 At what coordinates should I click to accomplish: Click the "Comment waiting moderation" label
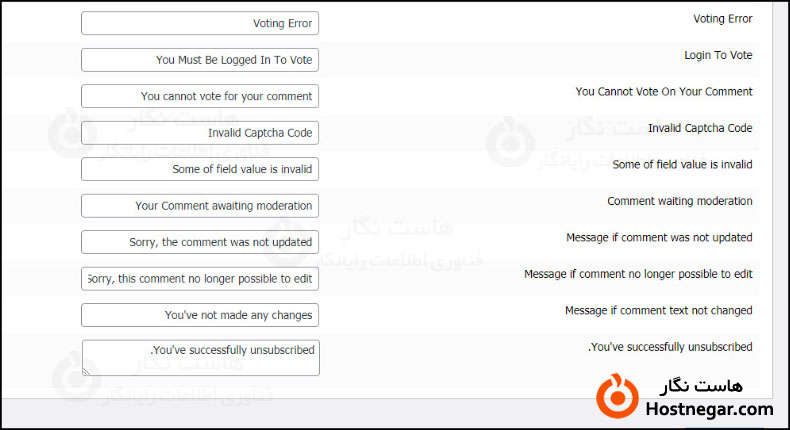pos(680,201)
